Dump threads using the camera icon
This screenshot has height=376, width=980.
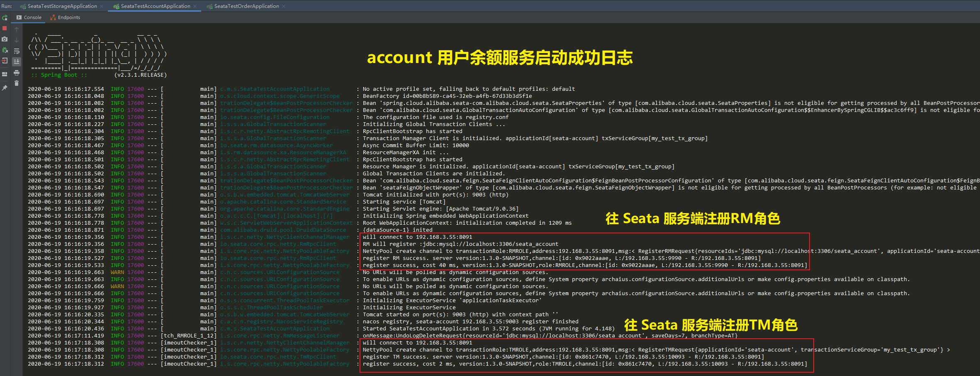pos(5,39)
